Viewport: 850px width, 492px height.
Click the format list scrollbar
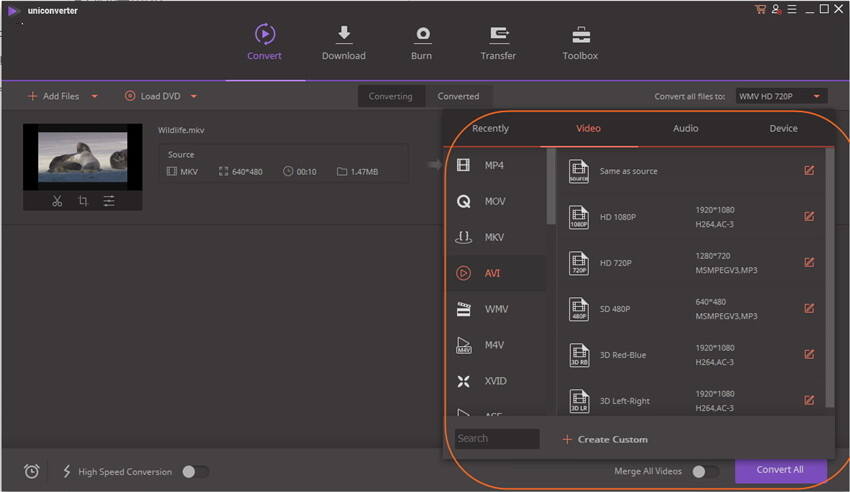551,187
